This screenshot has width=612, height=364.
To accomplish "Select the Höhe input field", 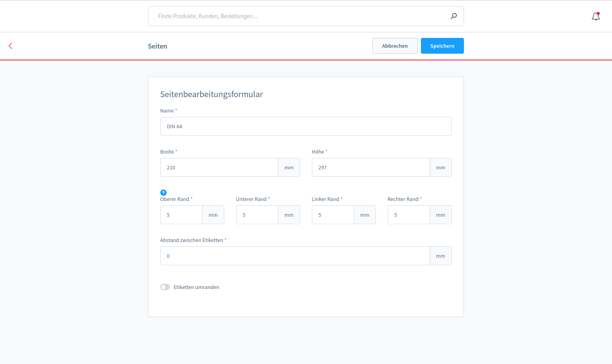I will 371,167.
